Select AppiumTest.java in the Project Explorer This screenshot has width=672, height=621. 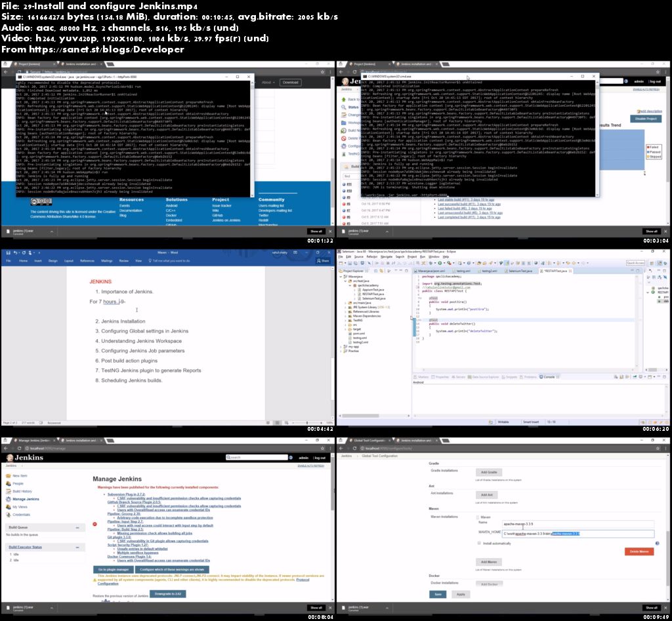coord(373,289)
